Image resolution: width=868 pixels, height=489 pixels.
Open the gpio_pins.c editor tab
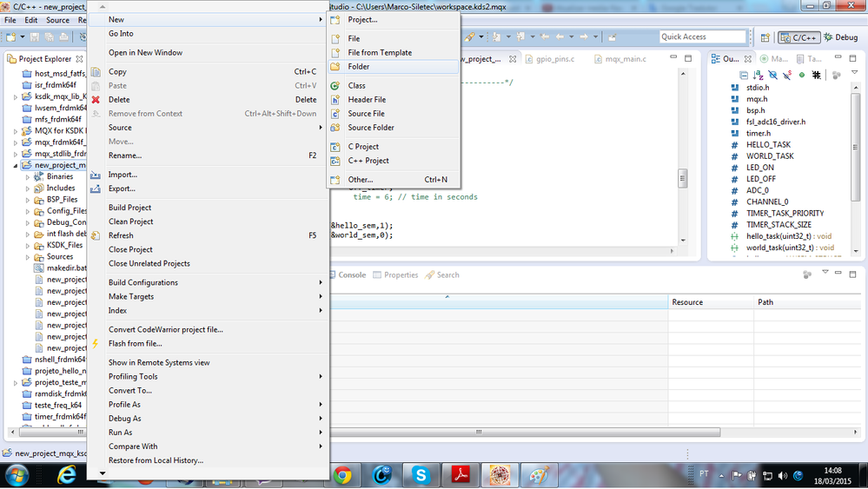(550, 59)
